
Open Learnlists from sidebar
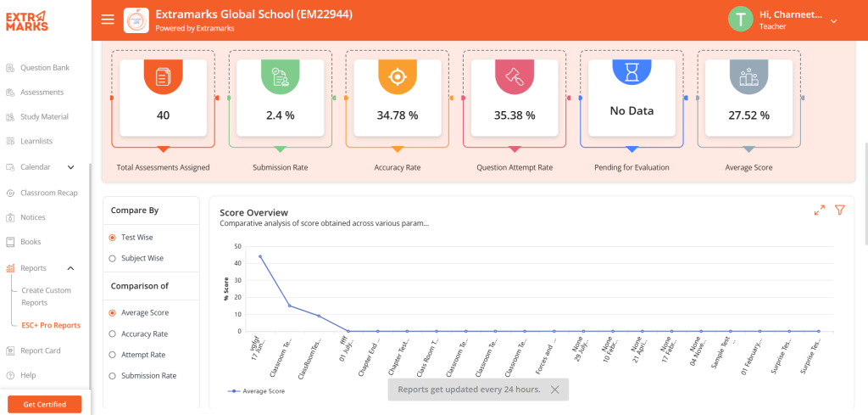pos(36,141)
